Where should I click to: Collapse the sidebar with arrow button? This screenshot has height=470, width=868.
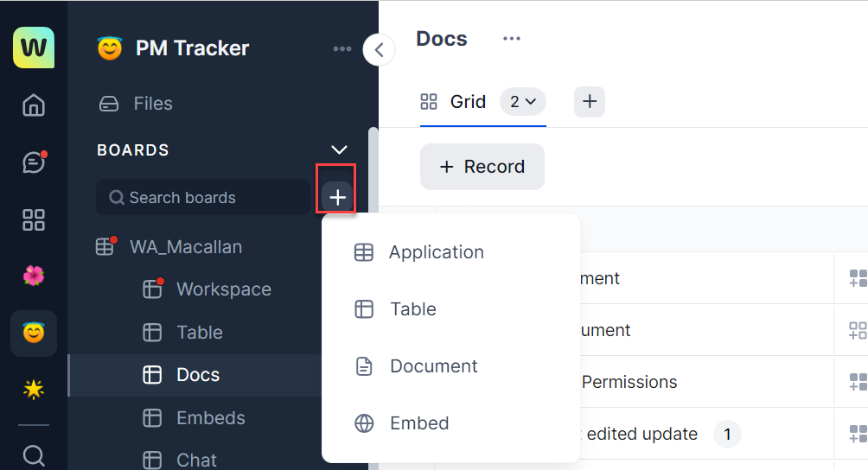coord(379,50)
